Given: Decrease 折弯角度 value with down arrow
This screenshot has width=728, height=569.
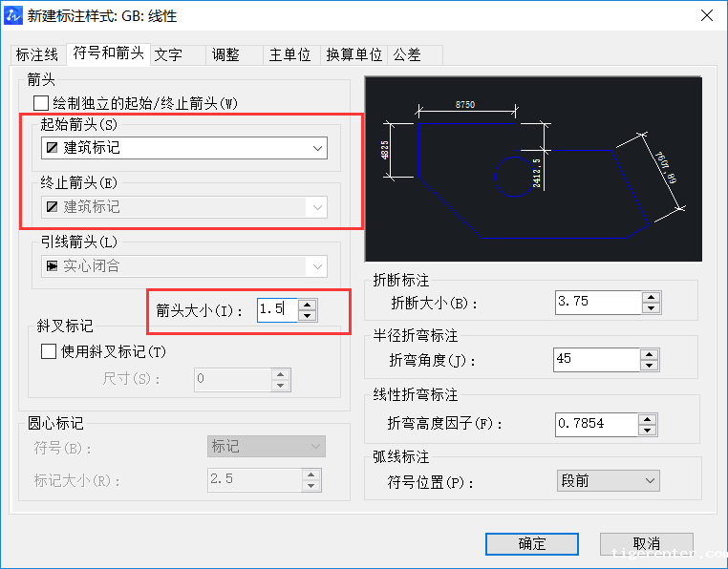Looking at the screenshot, I should tap(651, 365).
